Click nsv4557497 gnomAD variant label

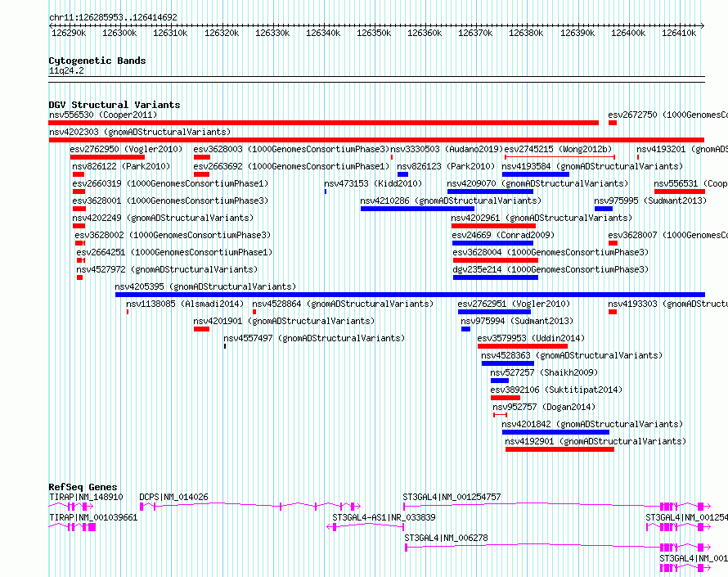314,338
